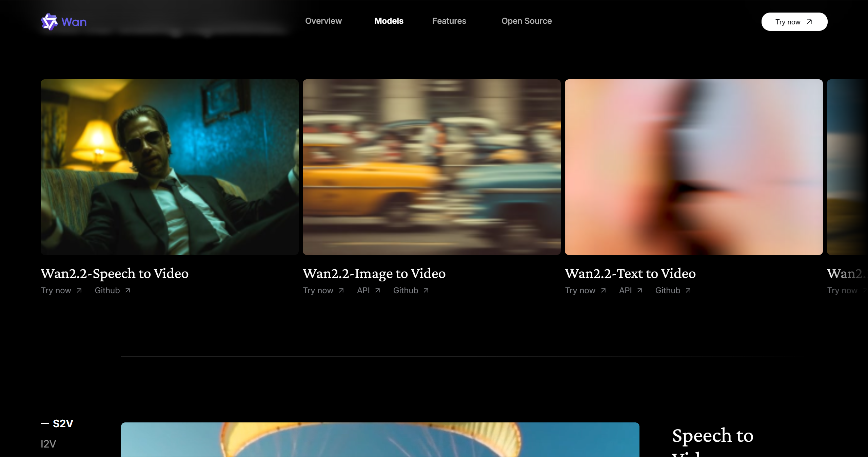The image size is (868, 457).
Task: Click API under Image to Video
Action: [363, 291]
